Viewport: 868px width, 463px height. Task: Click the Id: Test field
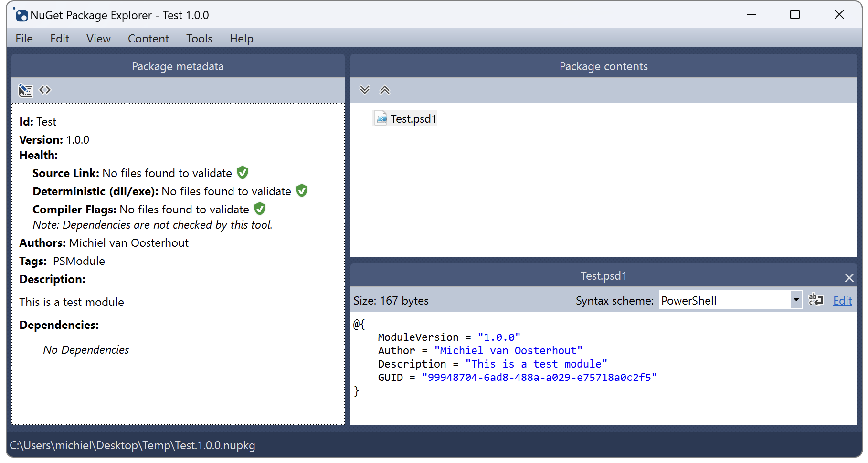[x=38, y=122]
